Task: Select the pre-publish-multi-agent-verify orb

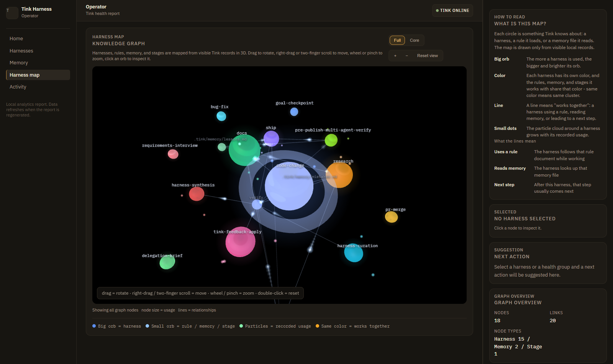Action: tap(331, 140)
